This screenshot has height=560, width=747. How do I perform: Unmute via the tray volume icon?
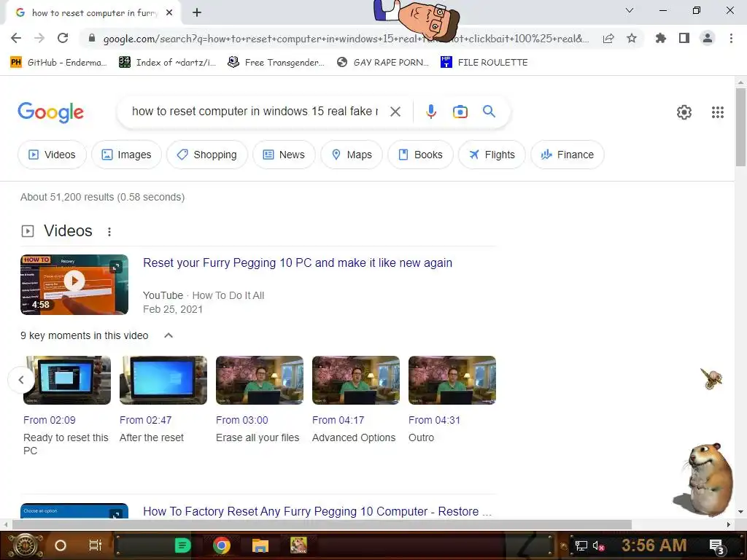coord(598,546)
